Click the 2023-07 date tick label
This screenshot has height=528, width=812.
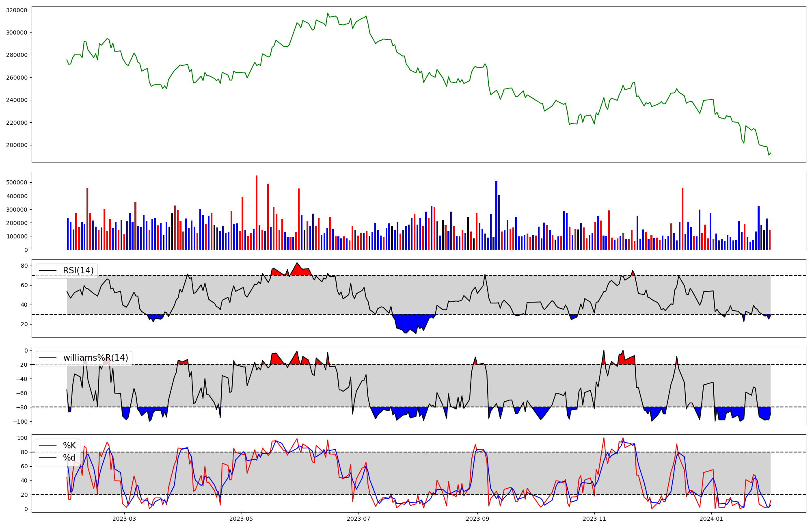(x=359, y=519)
